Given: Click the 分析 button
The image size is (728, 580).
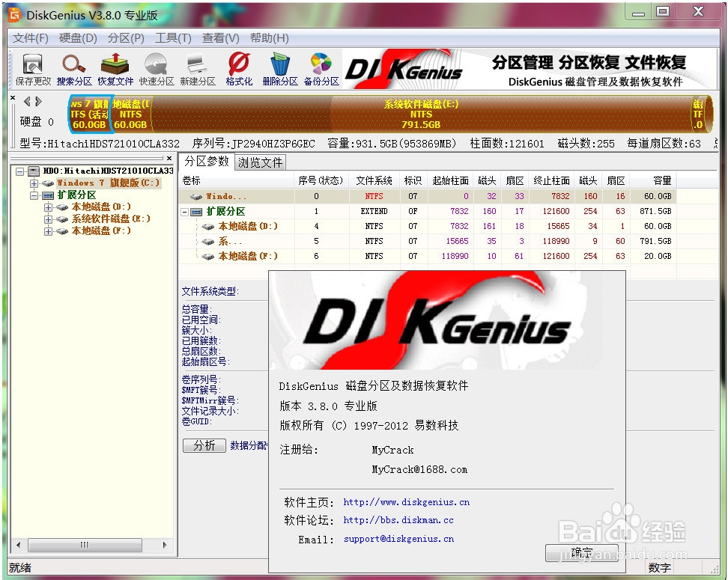Looking at the screenshot, I should [x=204, y=445].
